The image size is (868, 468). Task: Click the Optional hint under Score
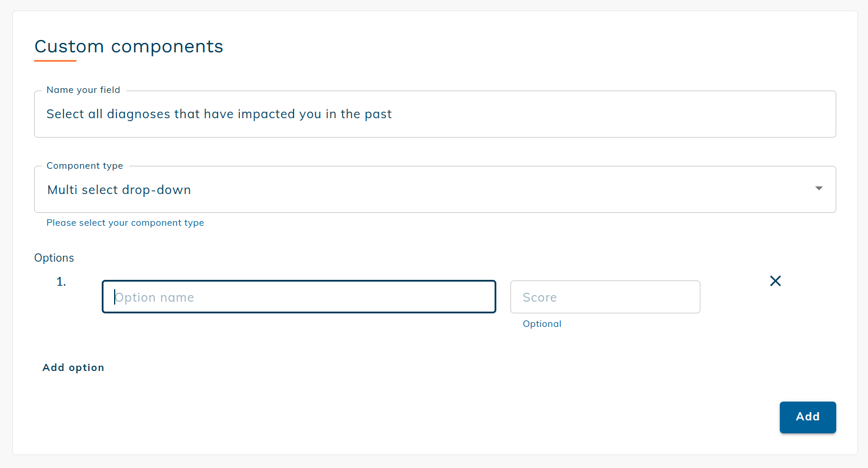pos(542,324)
